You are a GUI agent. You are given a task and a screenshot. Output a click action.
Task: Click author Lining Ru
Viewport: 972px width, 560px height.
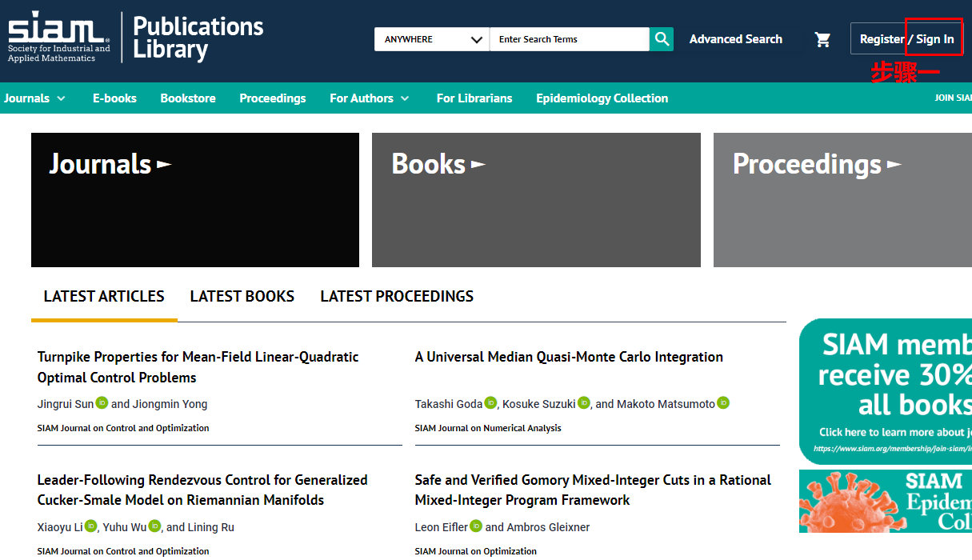[212, 527]
